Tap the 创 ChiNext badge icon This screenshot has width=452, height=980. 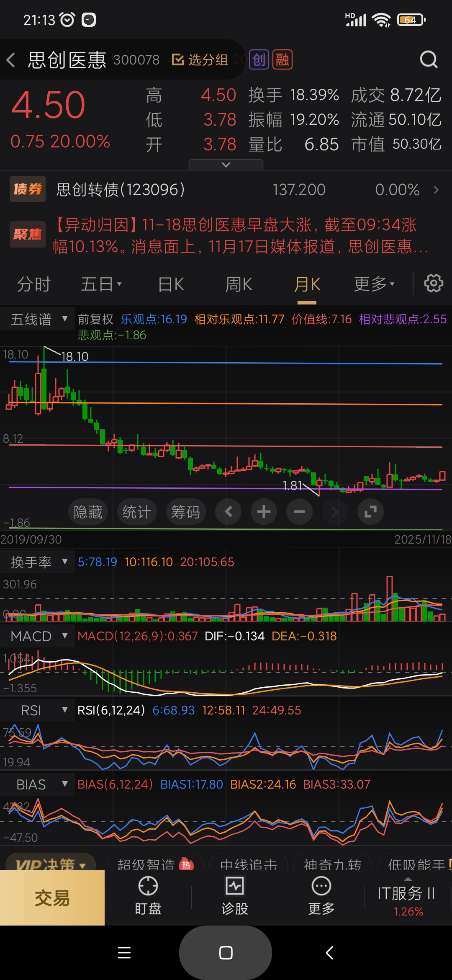pos(259,60)
